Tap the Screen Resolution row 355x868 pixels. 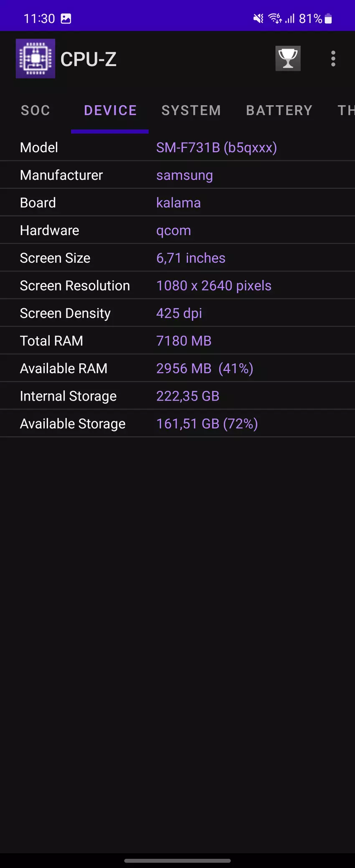[x=177, y=286]
